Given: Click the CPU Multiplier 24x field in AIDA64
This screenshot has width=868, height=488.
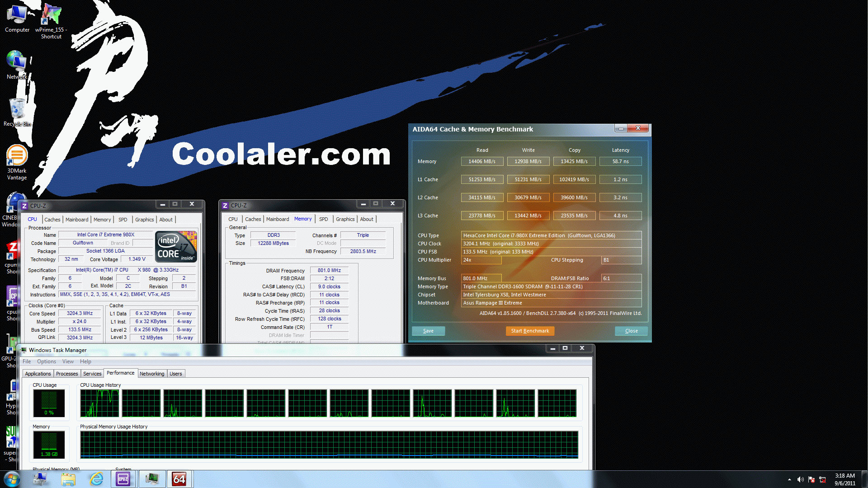Looking at the screenshot, I should (x=481, y=260).
